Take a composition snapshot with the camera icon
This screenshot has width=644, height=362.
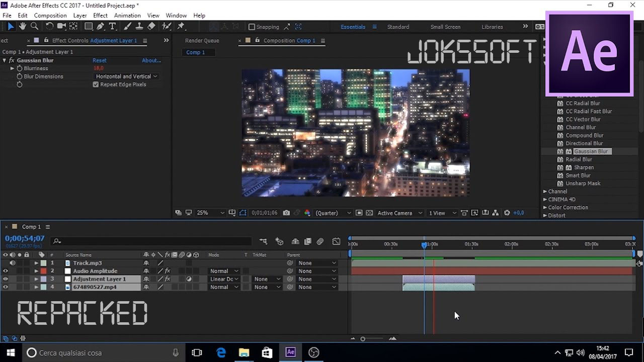[x=286, y=213]
